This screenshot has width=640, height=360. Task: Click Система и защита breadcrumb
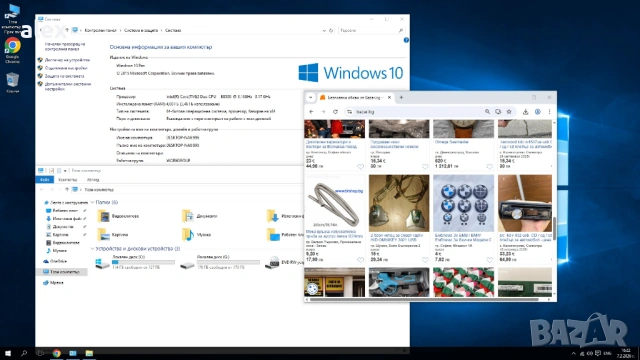point(141,31)
